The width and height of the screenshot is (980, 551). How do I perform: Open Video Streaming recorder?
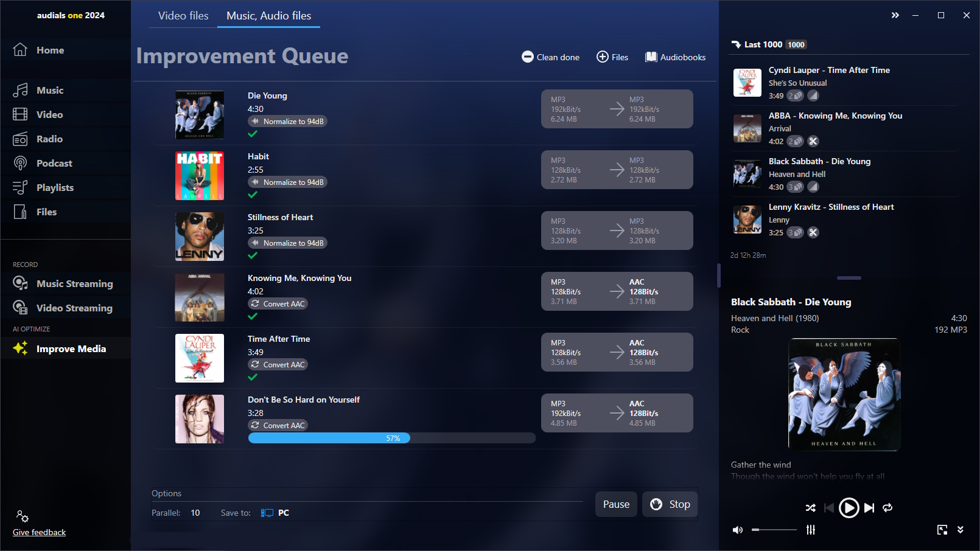pos(65,308)
